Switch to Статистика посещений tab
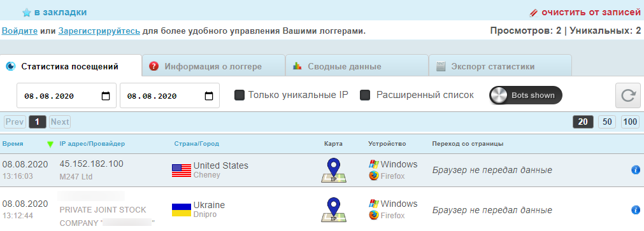The width and height of the screenshot is (644, 231). point(71,66)
